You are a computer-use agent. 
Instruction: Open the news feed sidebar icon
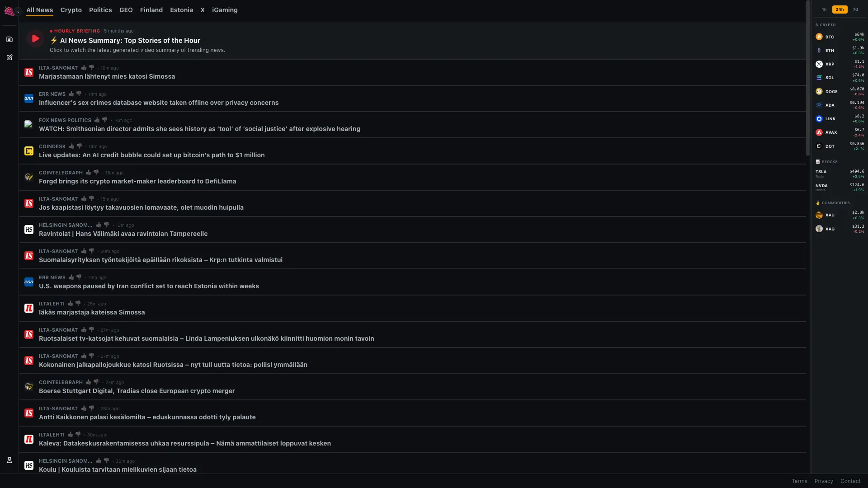pyautogui.click(x=9, y=39)
